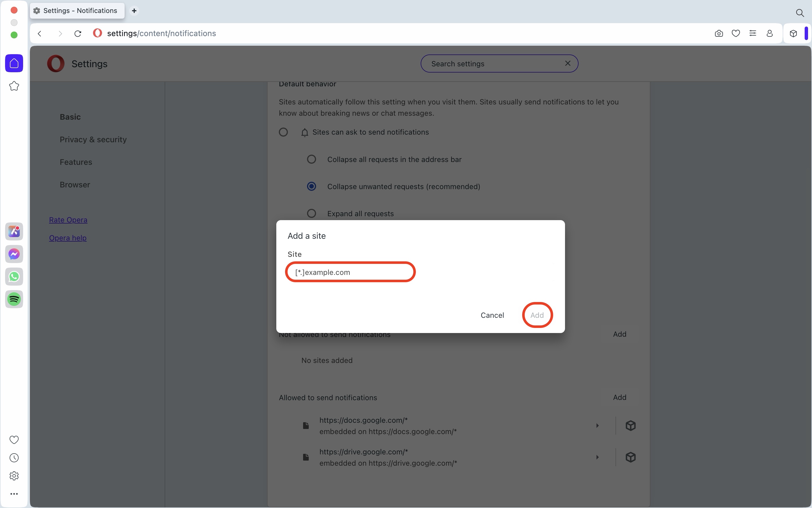Open the sidebar heart bookmarks icon
Image resolution: width=812 pixels, height=508 pixels.
[14, 439]
